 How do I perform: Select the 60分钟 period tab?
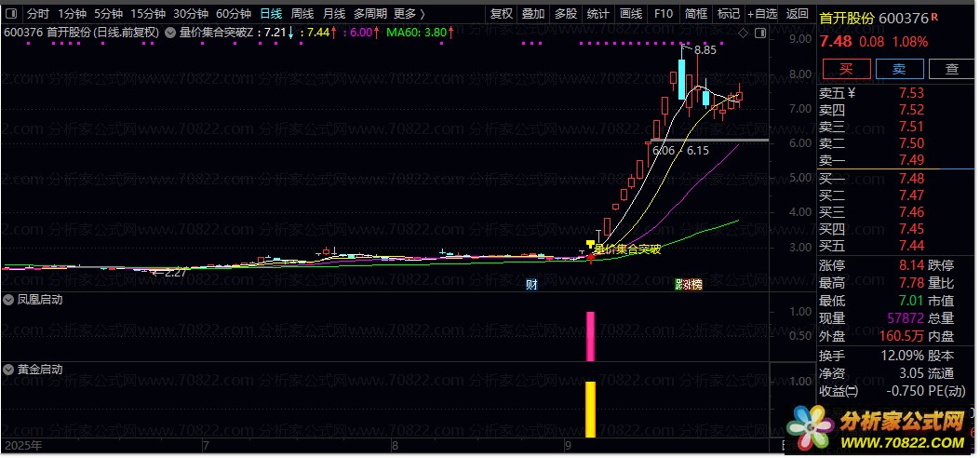click(x=233, y=13)
